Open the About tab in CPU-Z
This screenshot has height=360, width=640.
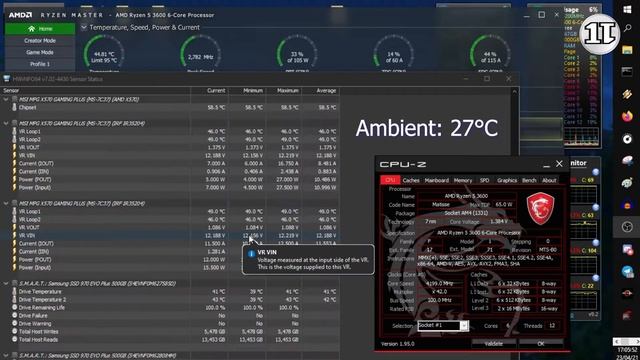click(549, 180)
